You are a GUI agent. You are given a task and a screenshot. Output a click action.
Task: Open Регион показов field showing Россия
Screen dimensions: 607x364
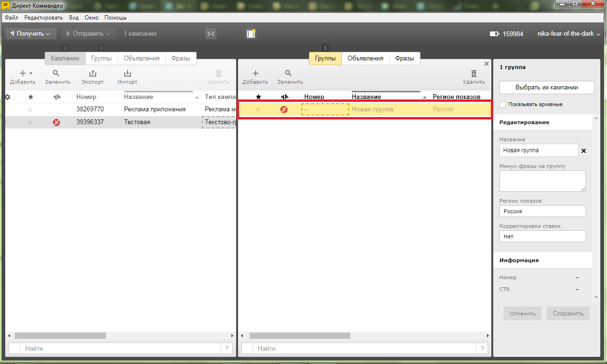[x=543, y=211]
